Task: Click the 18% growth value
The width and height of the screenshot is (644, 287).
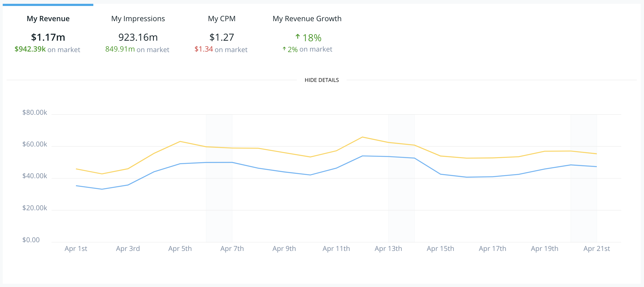Action: tap(312, 38)
